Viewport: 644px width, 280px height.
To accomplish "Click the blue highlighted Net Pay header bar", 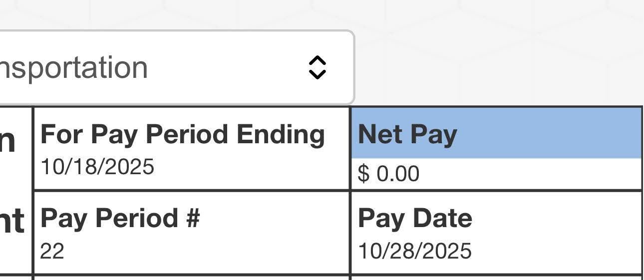I will point(549,134).
